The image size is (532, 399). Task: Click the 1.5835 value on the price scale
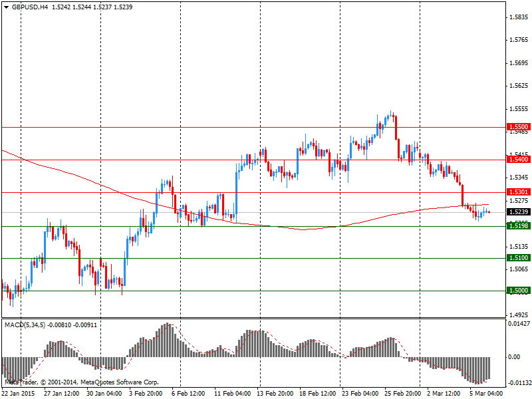click(519, 17)
